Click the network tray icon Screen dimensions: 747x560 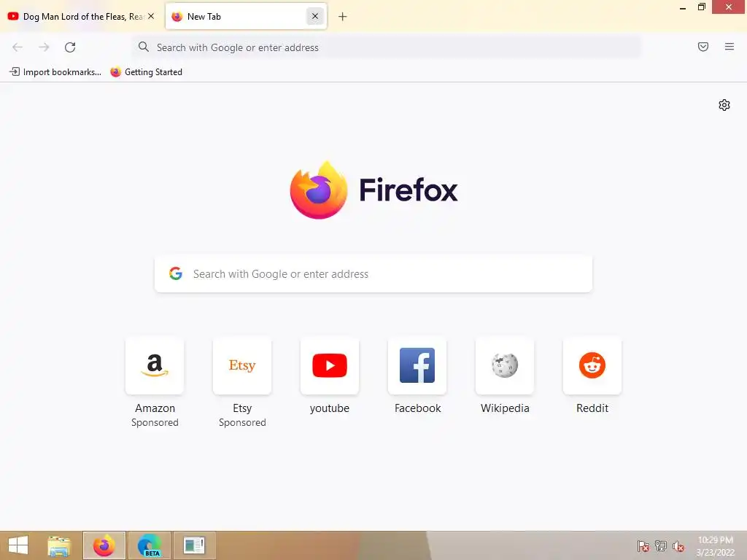(x=661, y=546)
